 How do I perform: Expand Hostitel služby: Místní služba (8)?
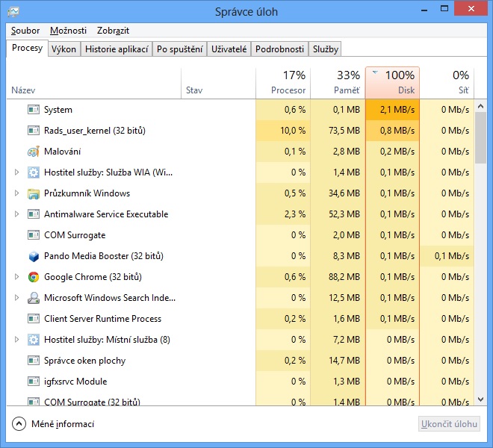point(16,340)
